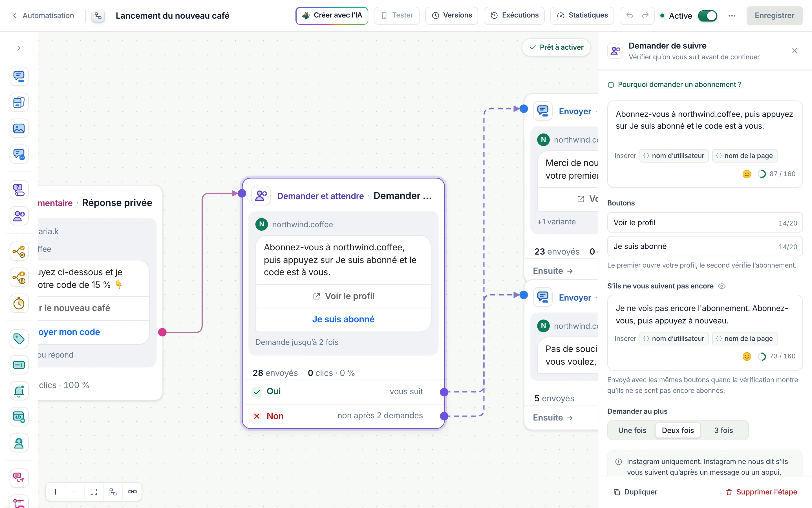This screenshot has height=508, width=812.
Task: Open the three-dot more options menu
Action: pos(732,16)
